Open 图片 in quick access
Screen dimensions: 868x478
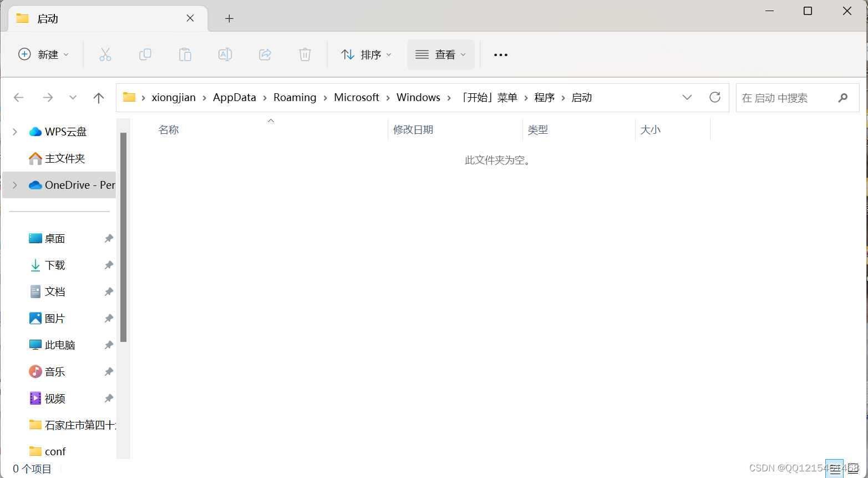click(x=55, y=318)
